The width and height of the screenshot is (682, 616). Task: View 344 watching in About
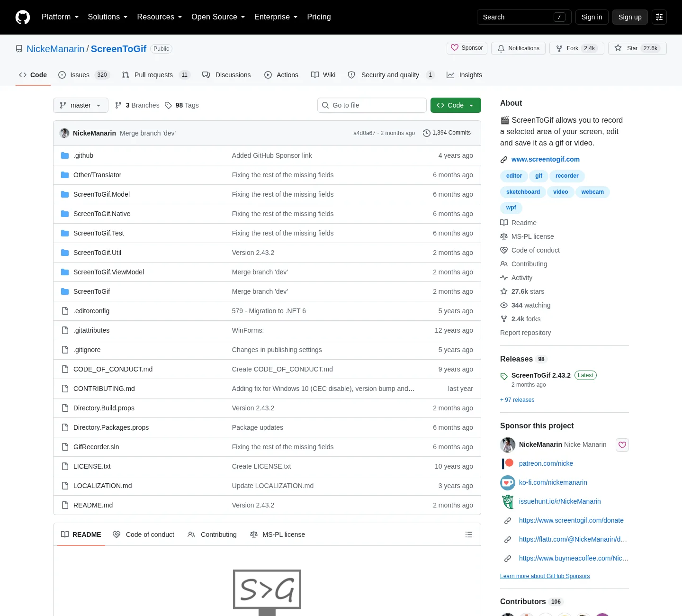526,305
